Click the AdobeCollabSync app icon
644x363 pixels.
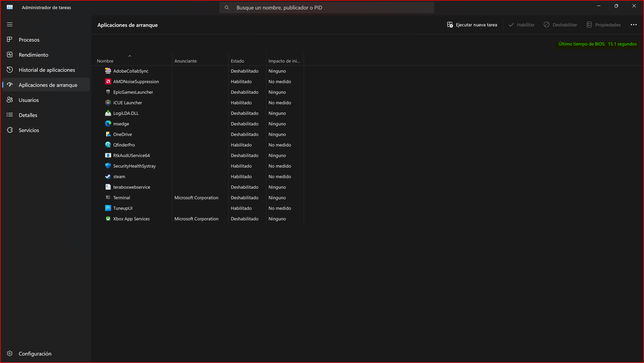coord(108,71)
